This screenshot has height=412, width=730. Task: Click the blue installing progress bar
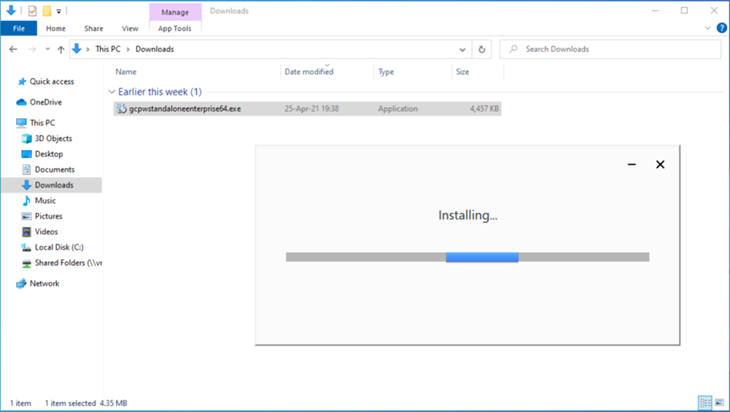coord(481,257)
